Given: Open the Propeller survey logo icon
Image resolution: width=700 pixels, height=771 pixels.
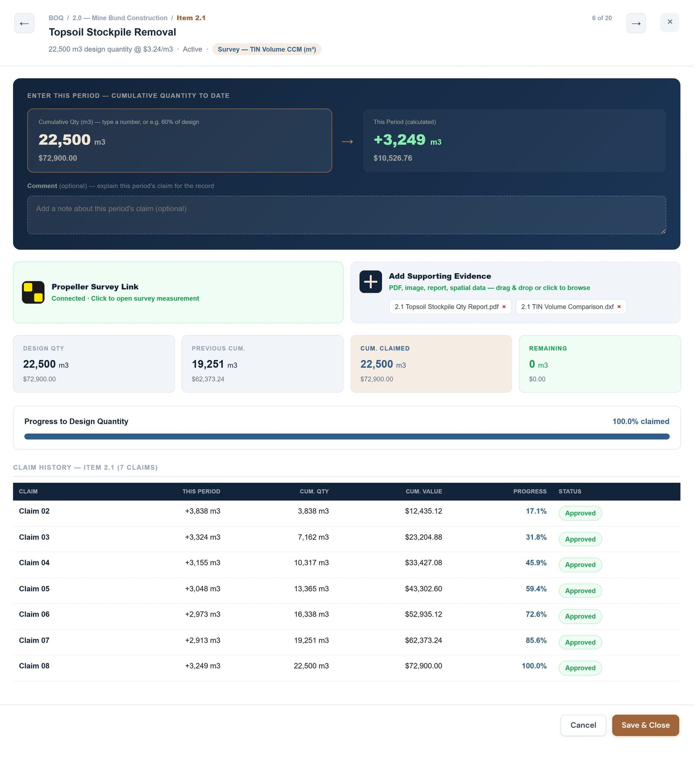Looking at the screenshot, I should 33,292.
